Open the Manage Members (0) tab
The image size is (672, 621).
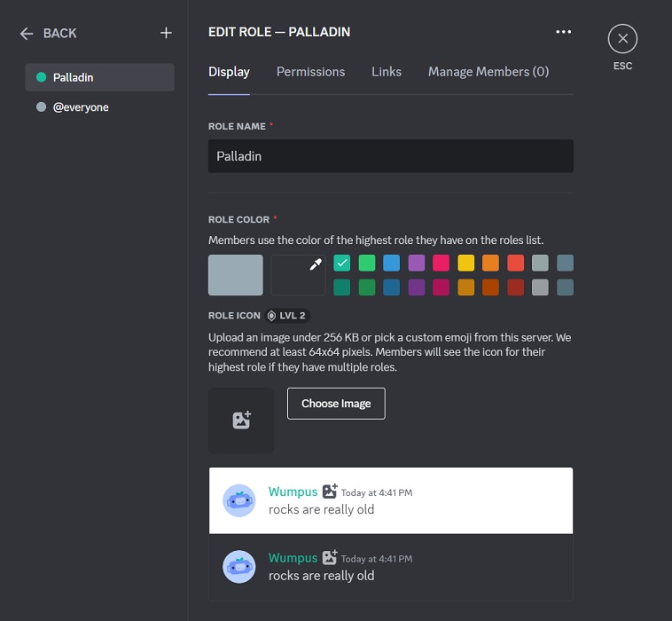(488, 72)
